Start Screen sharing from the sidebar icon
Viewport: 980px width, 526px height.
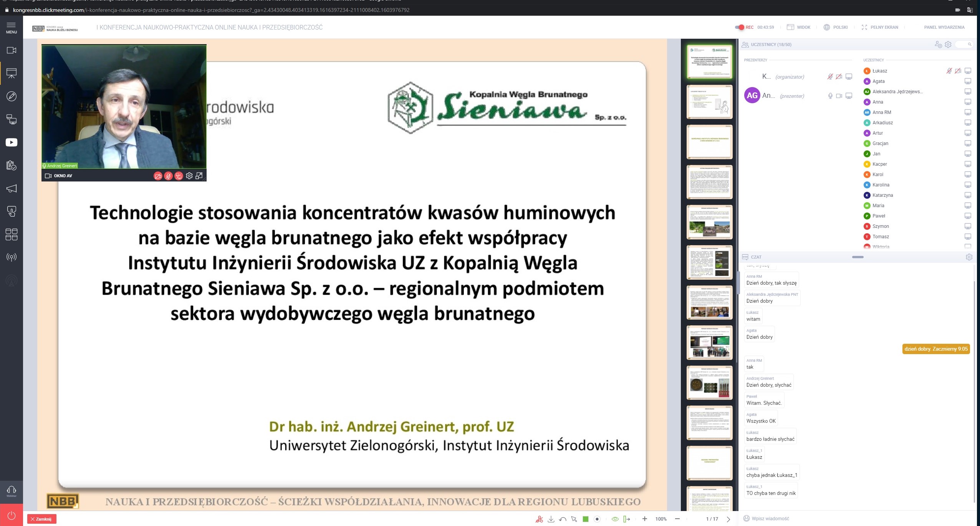(x=12, y=119)
